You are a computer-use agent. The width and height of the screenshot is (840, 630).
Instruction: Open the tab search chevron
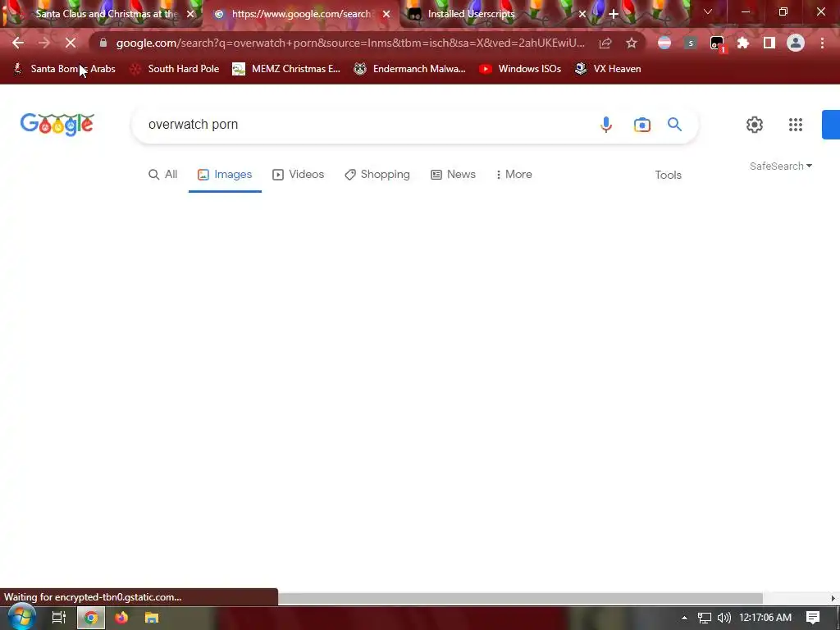point(708,11)
